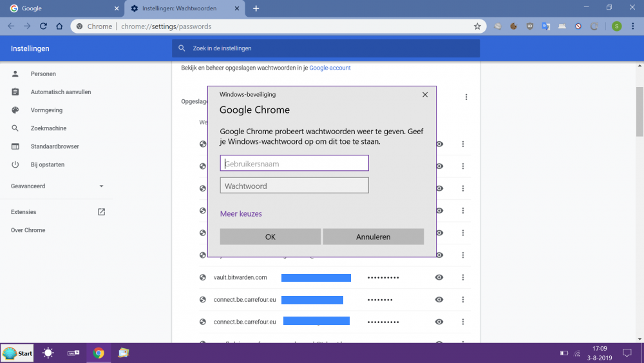Click the browser forward arrow
The height and width of the screenshot is (363, 644).
click(x=27, y=26)
